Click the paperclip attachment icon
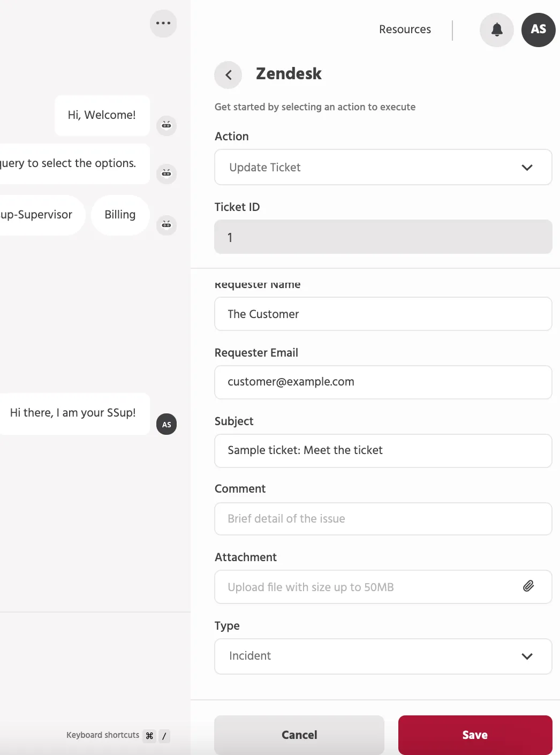Screen dimensions: 560x755 [528, 586]
